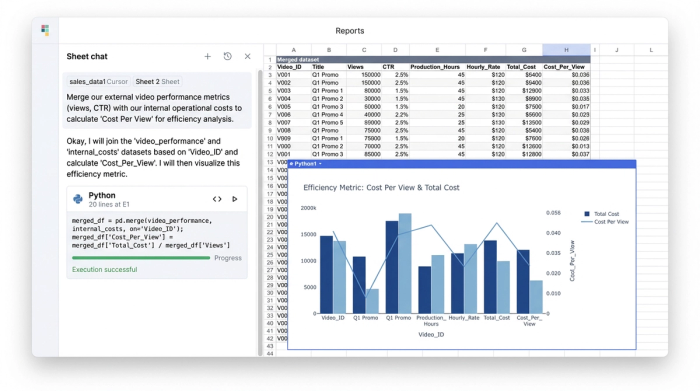
Task: Click the app logo icon in sidebar
Action: click(x=45, y=30)
